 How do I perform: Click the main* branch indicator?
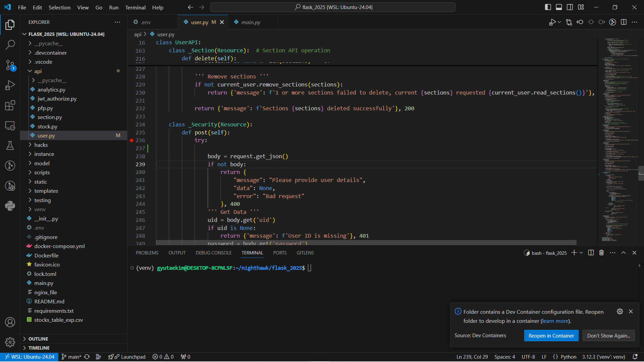click(x=71, y=357)
